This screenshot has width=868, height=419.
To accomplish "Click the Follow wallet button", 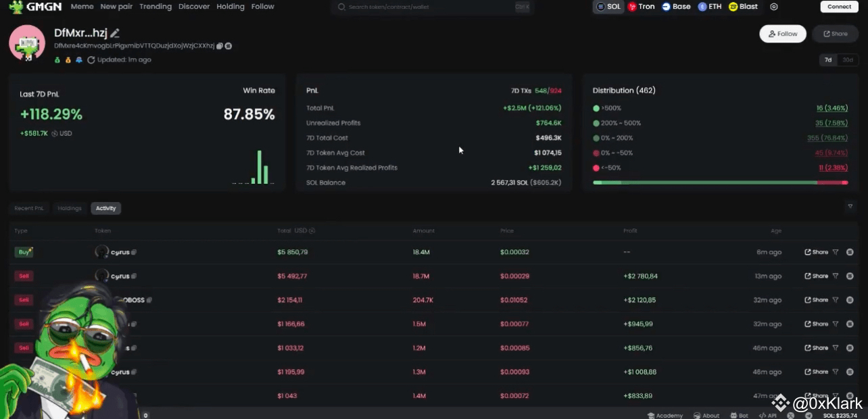I will pyautogui.click(x=782, y=34).
